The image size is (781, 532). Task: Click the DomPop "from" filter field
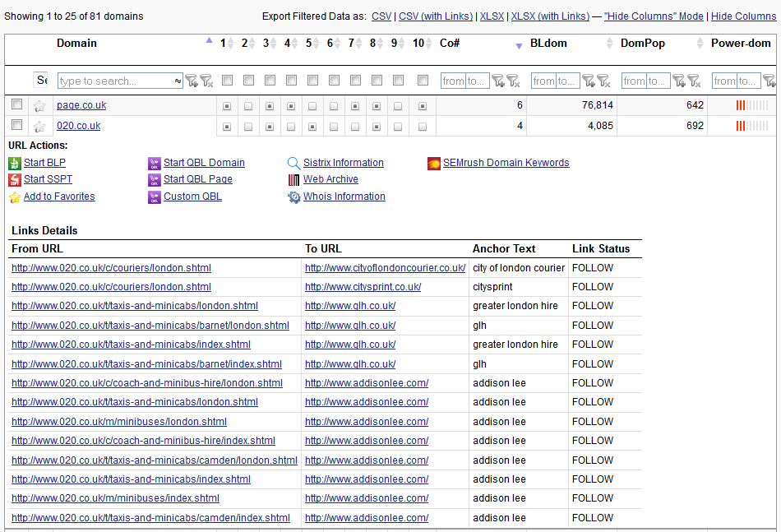[634, 81]
